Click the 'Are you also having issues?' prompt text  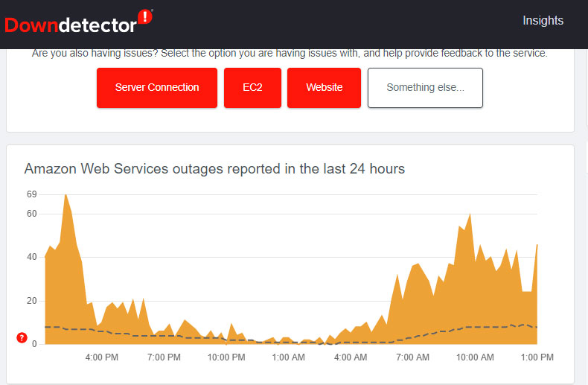(290, 54)
